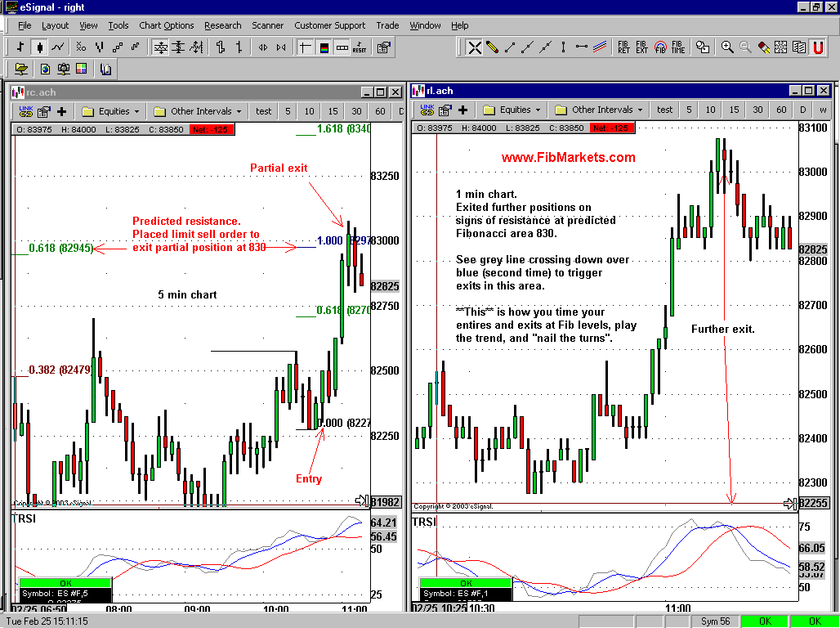Set 15 minute interval in rc.ach window
This screenshot has width=840, height=628.
pos(333,111)
